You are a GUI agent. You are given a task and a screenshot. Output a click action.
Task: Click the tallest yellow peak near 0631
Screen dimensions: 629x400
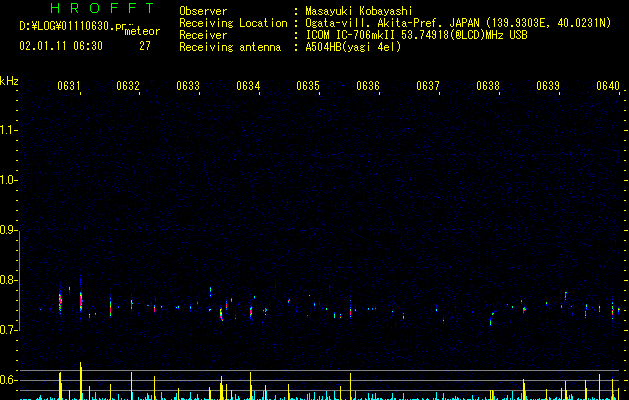coord(81,380)
